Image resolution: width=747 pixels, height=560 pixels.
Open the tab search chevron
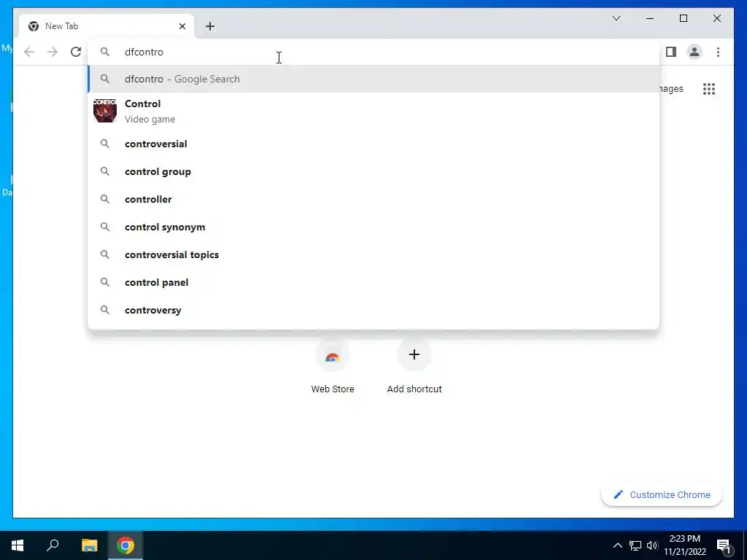(x=616, y=18)
